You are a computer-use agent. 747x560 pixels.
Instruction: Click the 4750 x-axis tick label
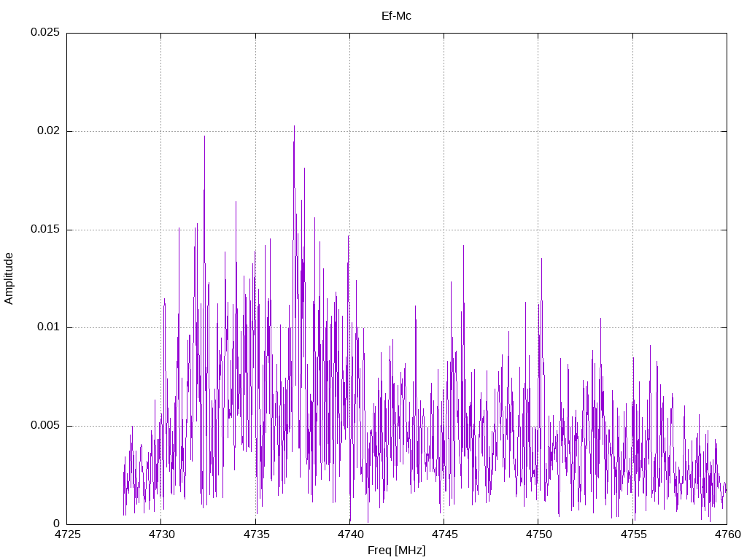coord(539,534)
